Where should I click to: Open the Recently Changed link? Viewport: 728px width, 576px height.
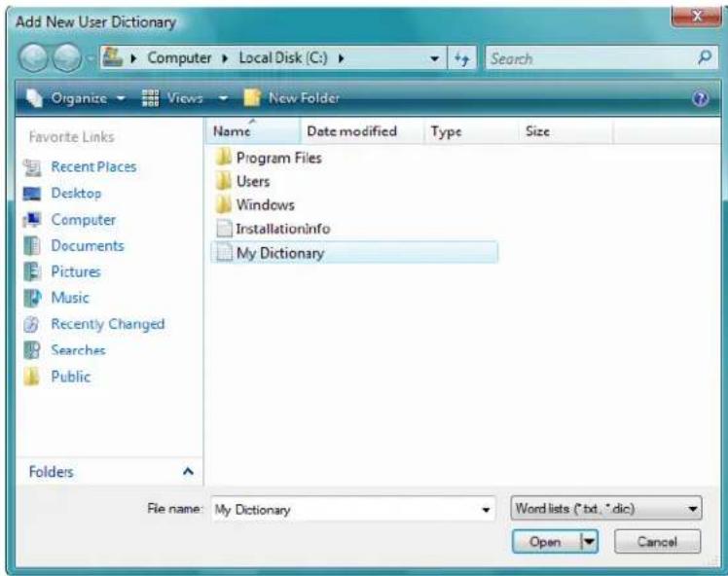pos(108,324)
